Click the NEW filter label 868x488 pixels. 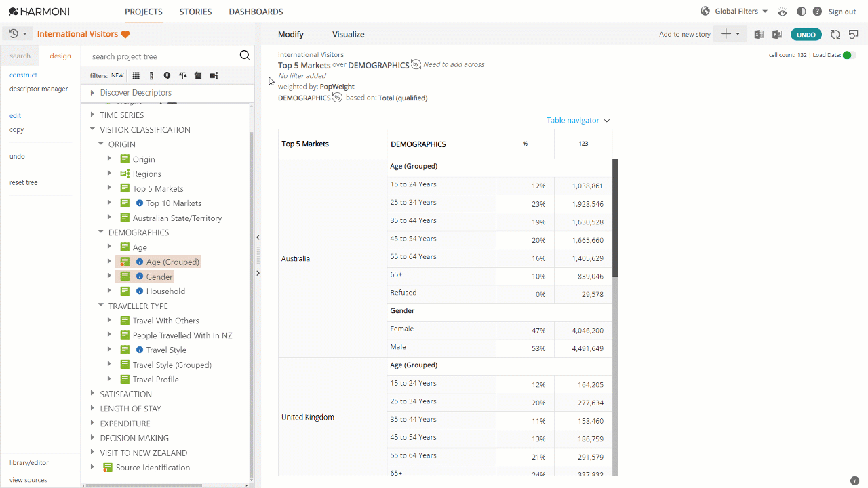(x=118, y=76)
